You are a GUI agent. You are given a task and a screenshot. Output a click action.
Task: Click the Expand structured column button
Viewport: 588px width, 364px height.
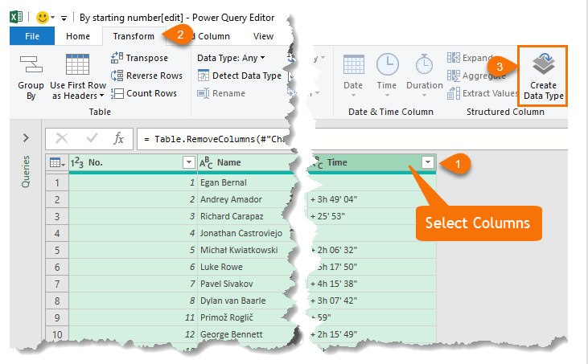tap(470, 58)
